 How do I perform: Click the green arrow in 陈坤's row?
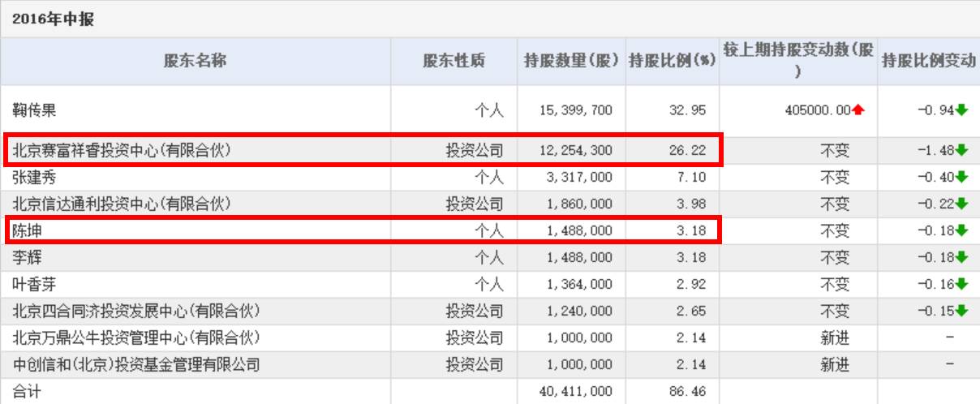tap(962, 230)
